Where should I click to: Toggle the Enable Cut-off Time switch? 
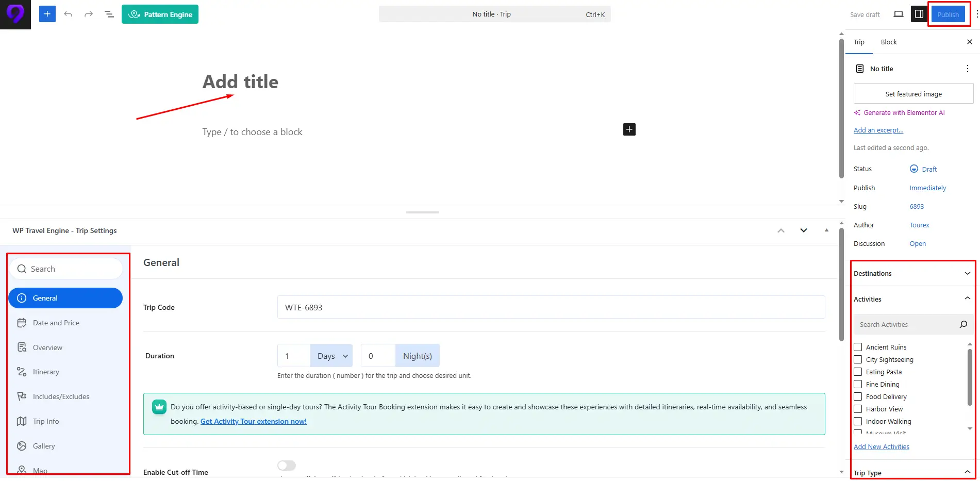click(x=287, y=466)
